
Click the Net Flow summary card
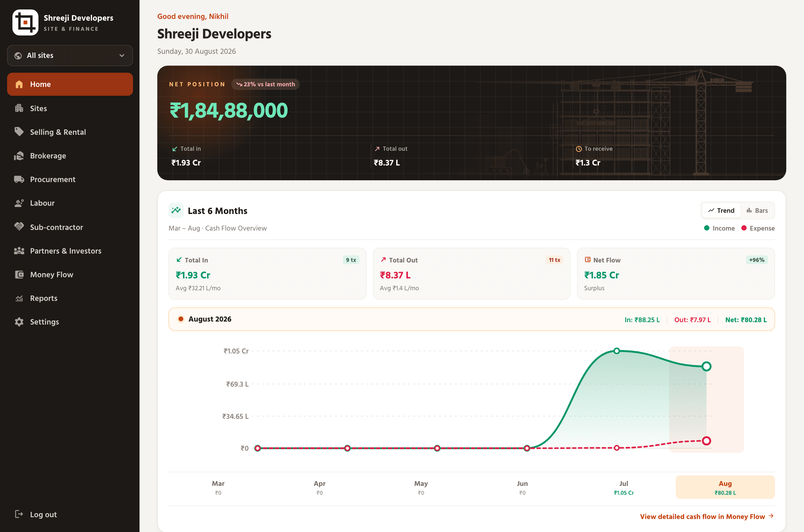676,273
